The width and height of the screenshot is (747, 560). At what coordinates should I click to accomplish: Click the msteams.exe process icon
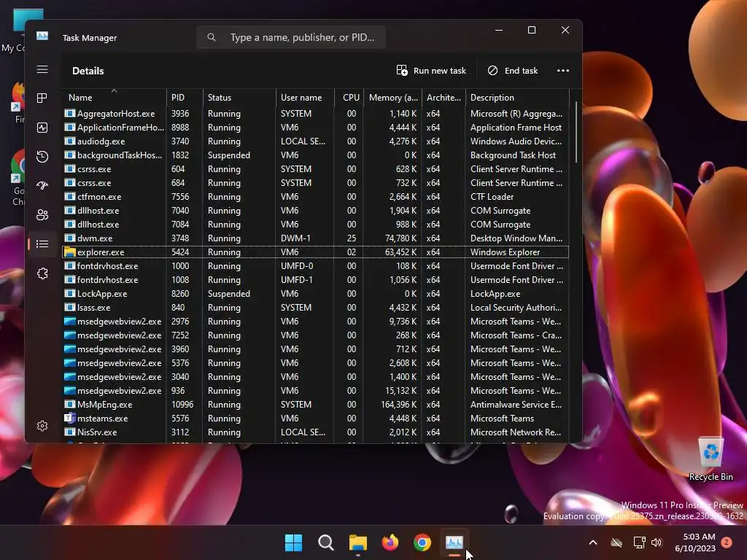(70, 418)
